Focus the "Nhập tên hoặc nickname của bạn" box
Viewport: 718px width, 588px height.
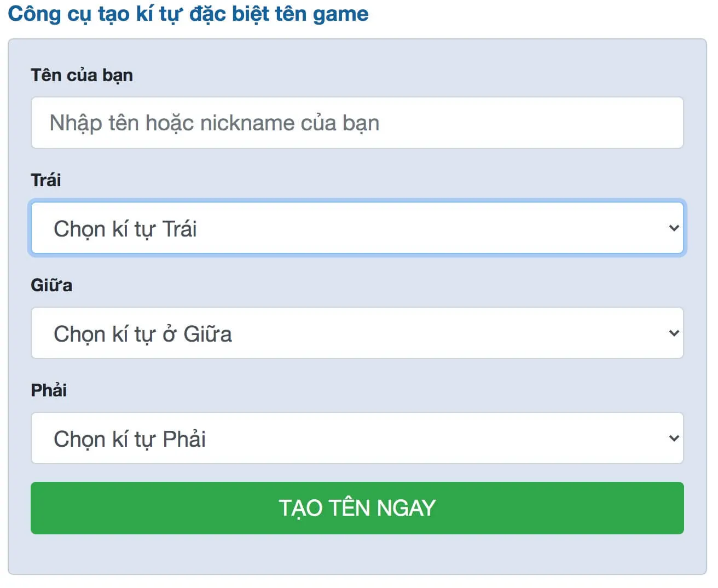pos(358,123)
